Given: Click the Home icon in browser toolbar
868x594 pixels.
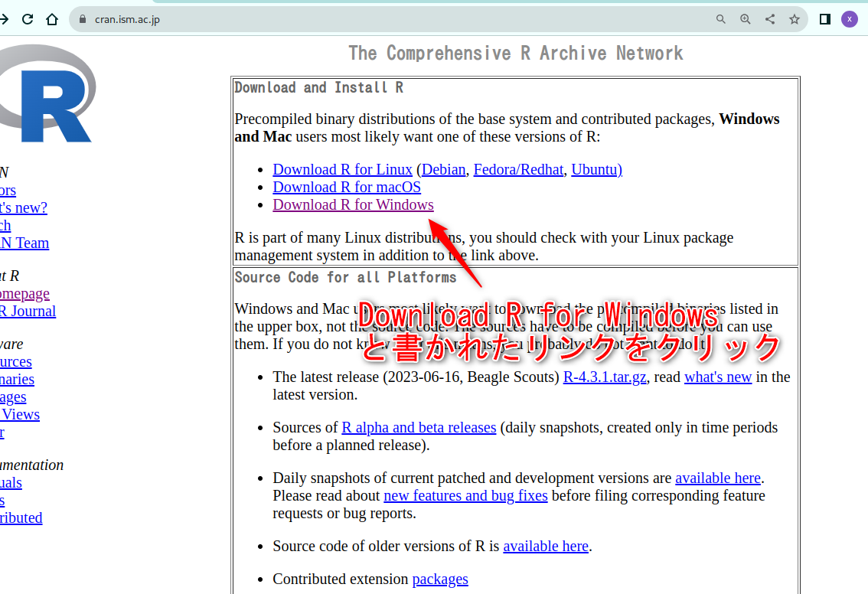Looking at the screenshot, I should point(52,19).
